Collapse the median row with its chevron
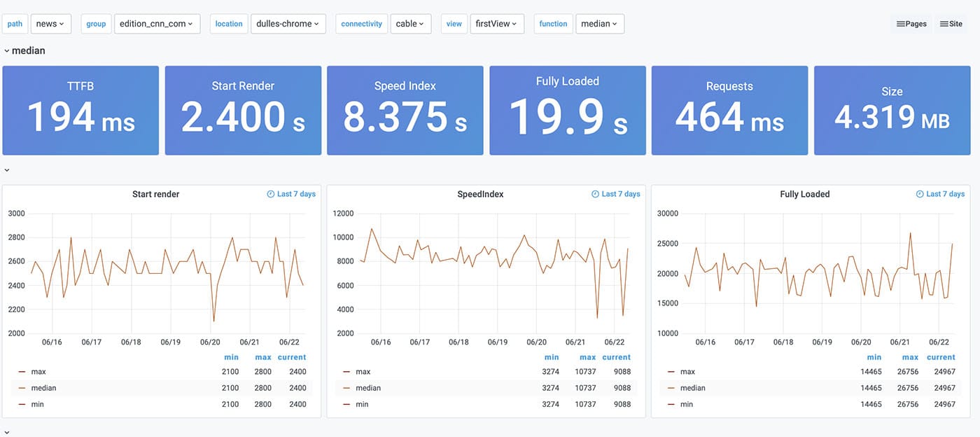The width and height of the screenshot is (980, 437). (x=6, y=50)
